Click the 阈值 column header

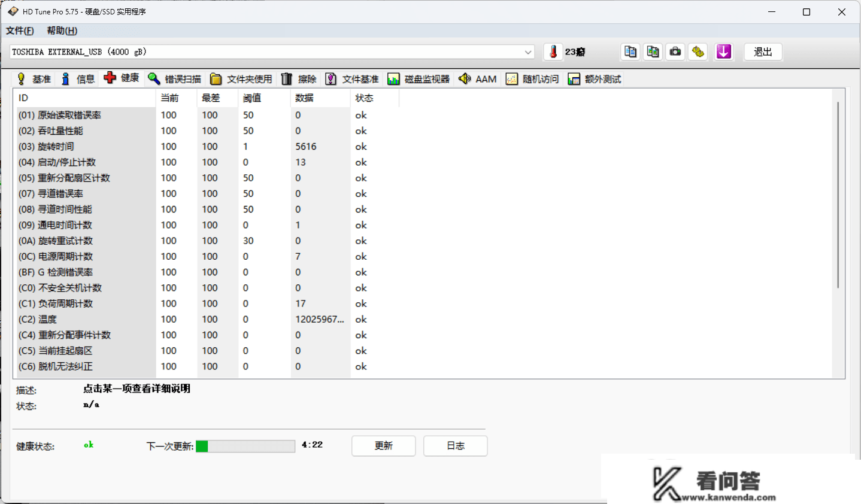(265, 98)
